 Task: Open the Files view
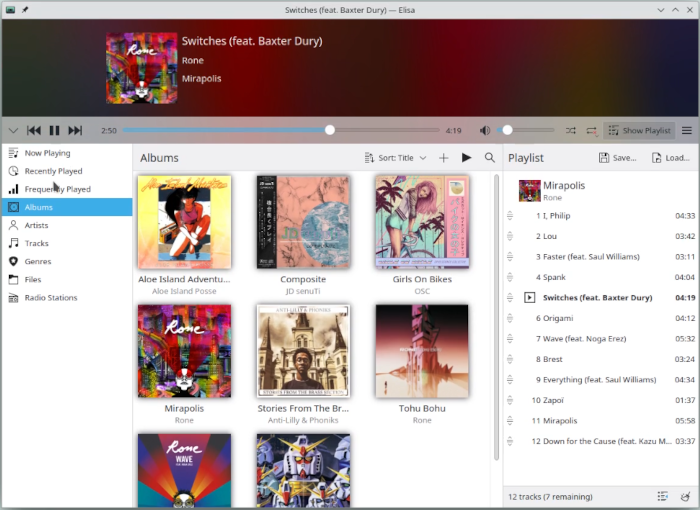pos(67,280)
